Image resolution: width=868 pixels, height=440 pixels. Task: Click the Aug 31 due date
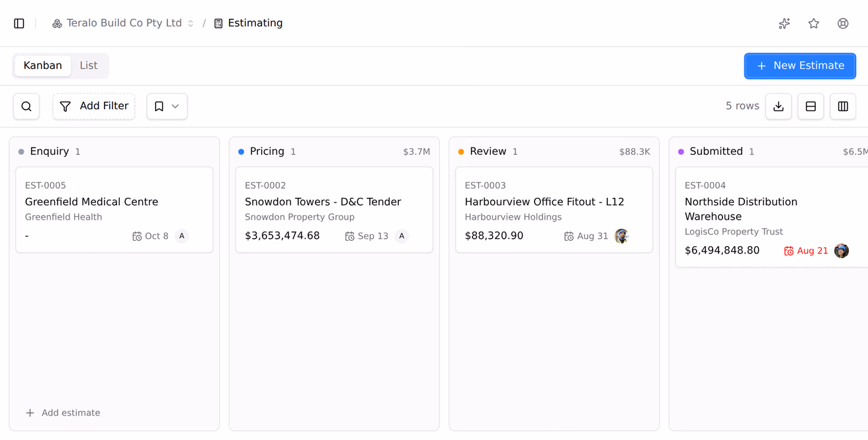pyautogui.click(x=586, y=236)
